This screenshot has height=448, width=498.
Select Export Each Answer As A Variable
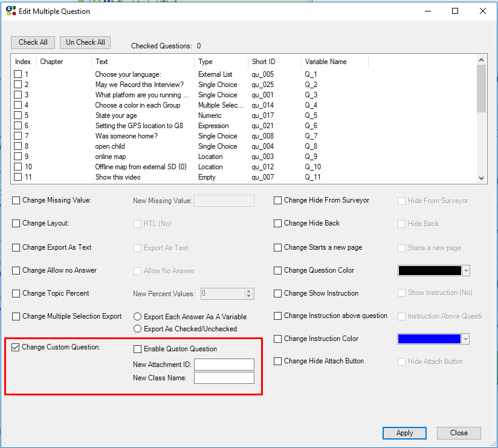click(137, 317)
